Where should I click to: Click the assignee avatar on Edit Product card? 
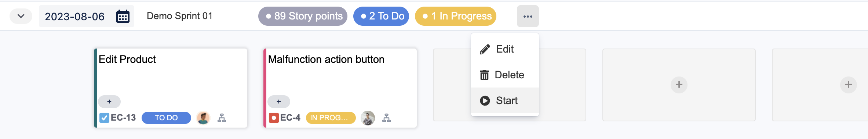tap(203, 118)
